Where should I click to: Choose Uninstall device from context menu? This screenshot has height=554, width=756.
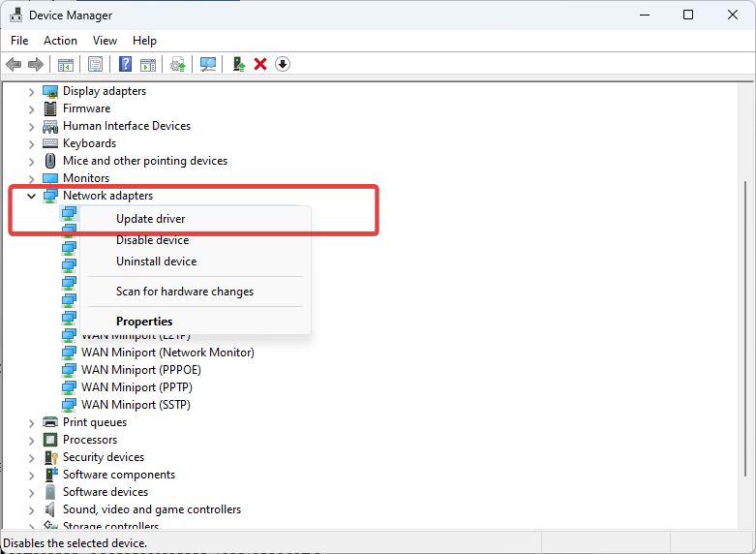click(196, 262)
